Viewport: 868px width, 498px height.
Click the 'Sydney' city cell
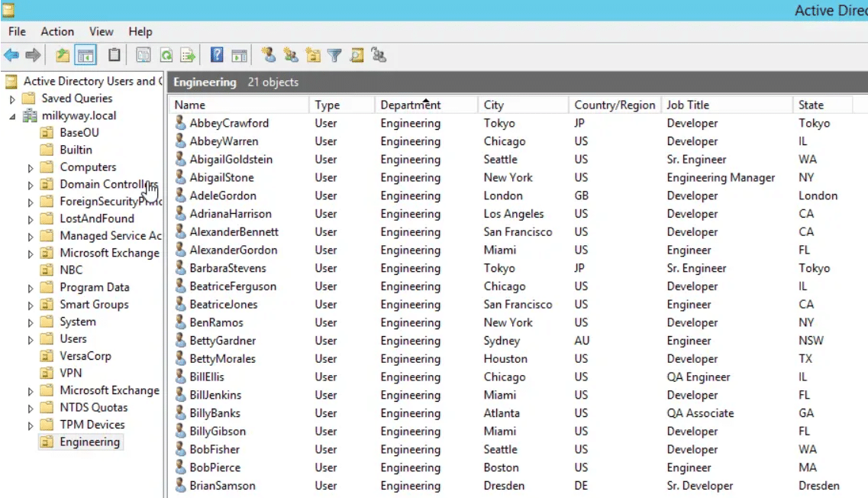pyautogui.click(x=502, y=341)
